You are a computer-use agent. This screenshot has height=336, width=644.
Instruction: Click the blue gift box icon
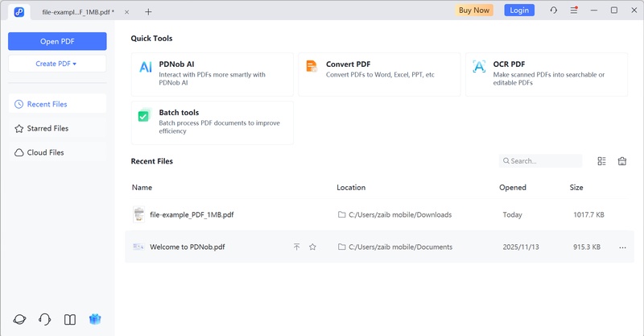pyautogui.click(x=95, y=319)
